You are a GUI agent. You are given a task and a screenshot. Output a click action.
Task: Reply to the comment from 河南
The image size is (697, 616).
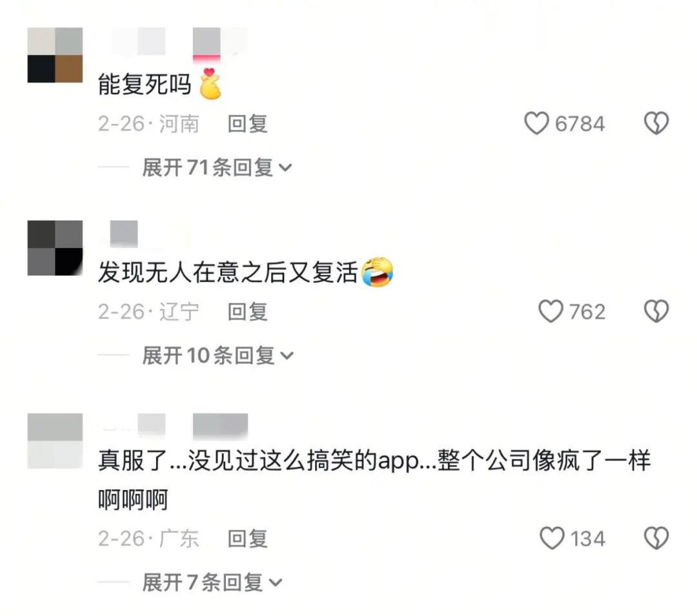[248, 123]
